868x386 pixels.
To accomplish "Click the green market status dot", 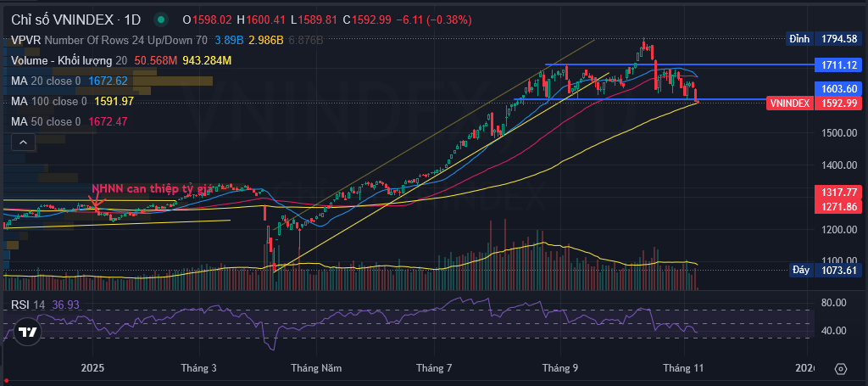I will (161, 20).
